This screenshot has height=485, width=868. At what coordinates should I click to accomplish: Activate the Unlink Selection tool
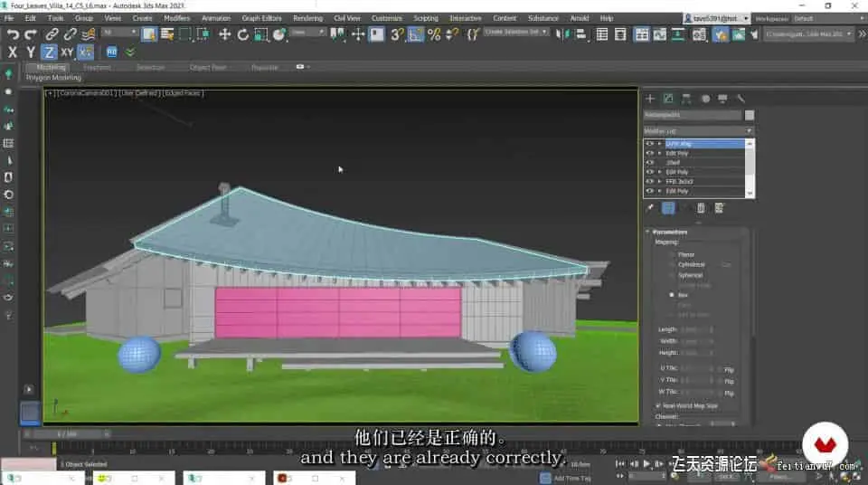pos(70,34)
